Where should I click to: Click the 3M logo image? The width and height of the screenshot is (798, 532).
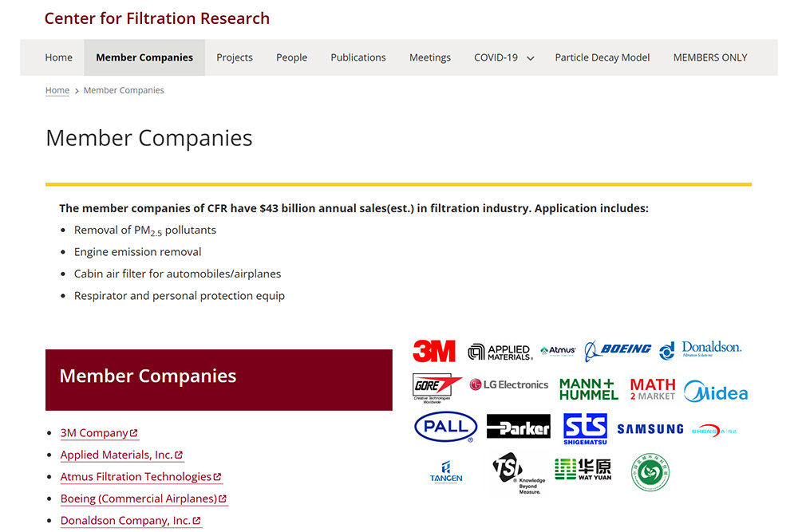click(x=434, y=351)
